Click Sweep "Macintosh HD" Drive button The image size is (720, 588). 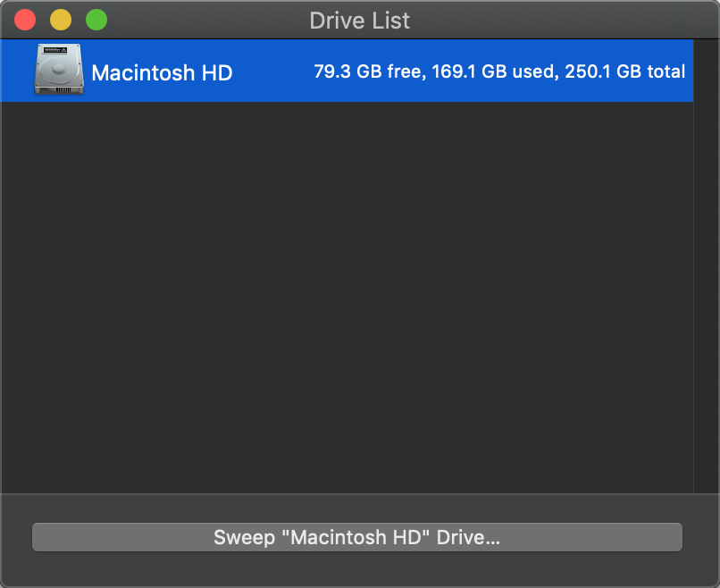click(356, 537)
